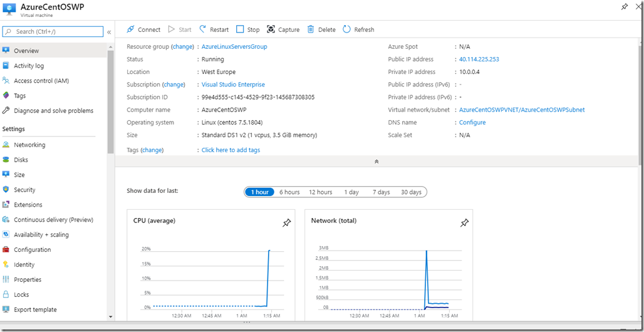Viewport: 644px width, 332px height.
Task: Click the Refresh icon
Action: coord(346,29)
